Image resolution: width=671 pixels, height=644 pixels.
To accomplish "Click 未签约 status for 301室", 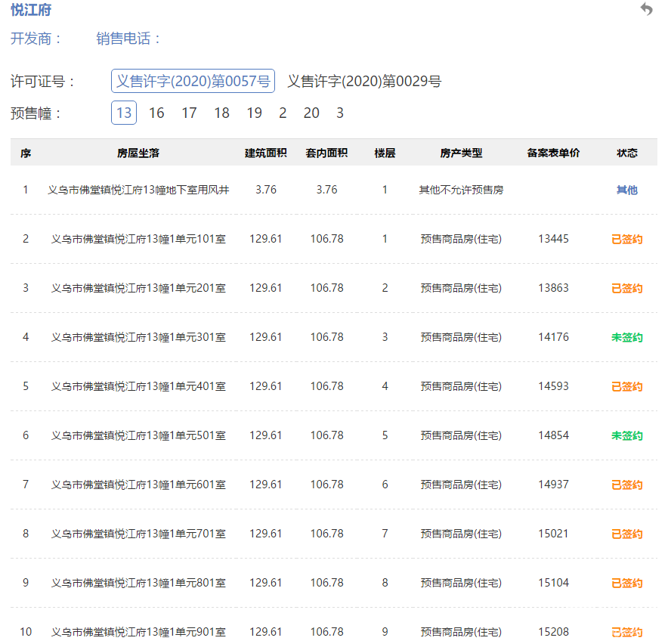I will pyautogui.click(x=627, y=337).
